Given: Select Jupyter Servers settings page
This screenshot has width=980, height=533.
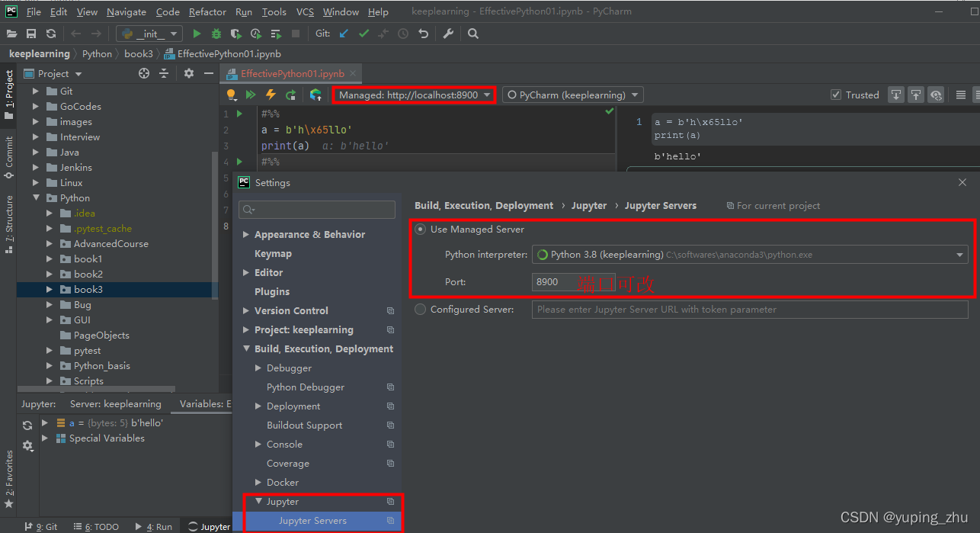Looking at the screenshot, I should pos(312,521).
